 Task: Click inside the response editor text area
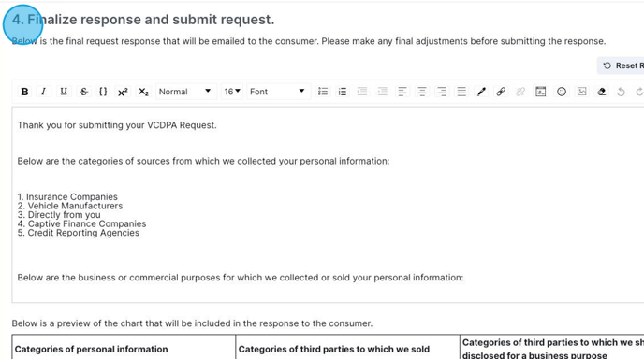click(x=328, y=205)
